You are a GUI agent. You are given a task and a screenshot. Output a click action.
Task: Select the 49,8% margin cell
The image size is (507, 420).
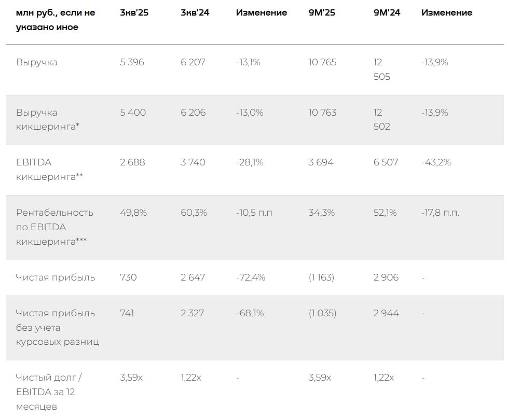[133, 213]
